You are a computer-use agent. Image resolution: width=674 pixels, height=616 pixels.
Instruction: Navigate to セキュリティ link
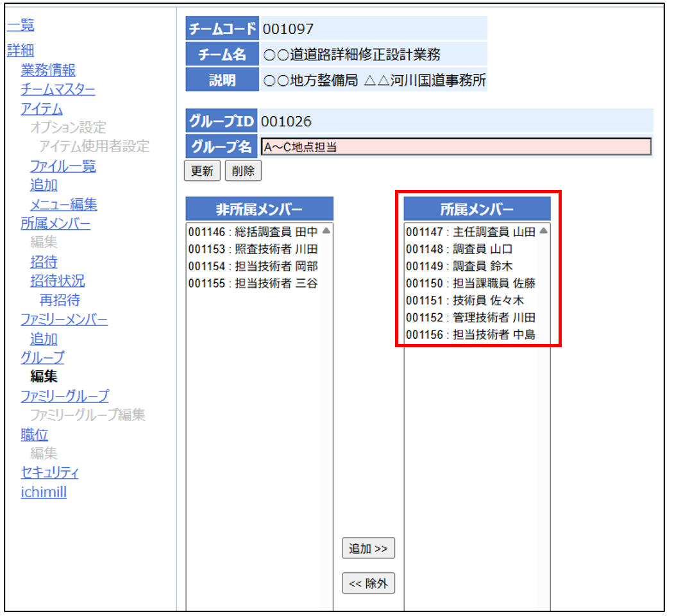[x=49, y=473]
